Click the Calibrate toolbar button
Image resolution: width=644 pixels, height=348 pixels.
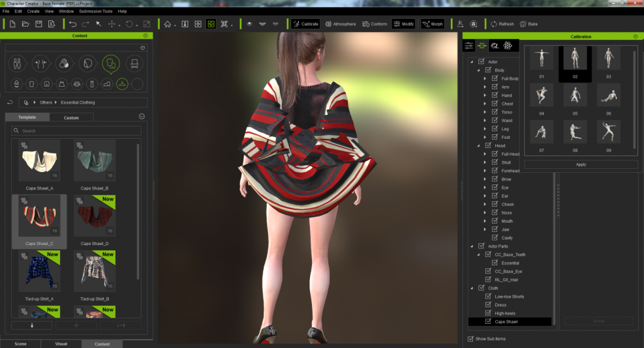click(305, 24)
